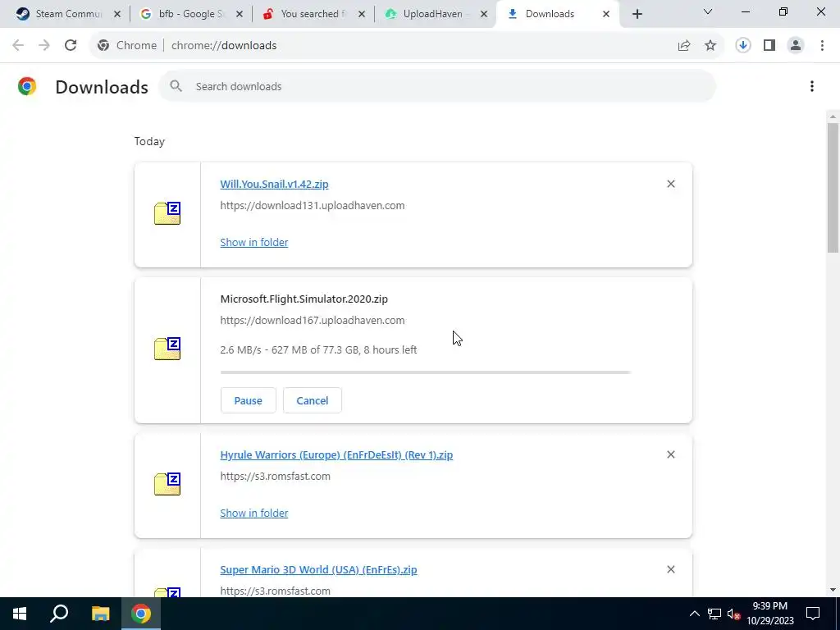Show Will.You.Snail in folder

(x=254, y=242)
